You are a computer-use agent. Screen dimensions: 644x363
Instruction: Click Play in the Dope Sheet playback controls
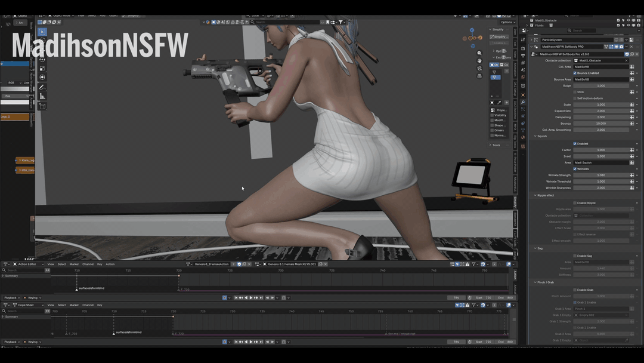(x=251, y=342)
